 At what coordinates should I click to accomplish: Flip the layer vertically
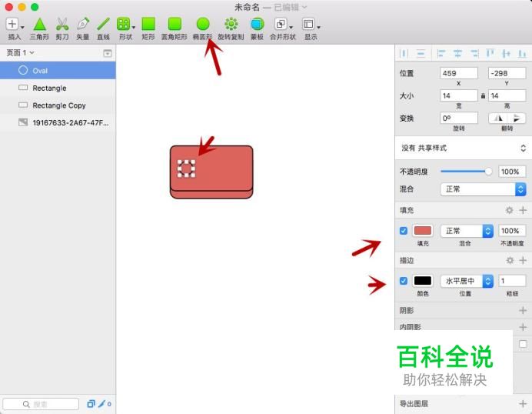[x=517, y=119]
